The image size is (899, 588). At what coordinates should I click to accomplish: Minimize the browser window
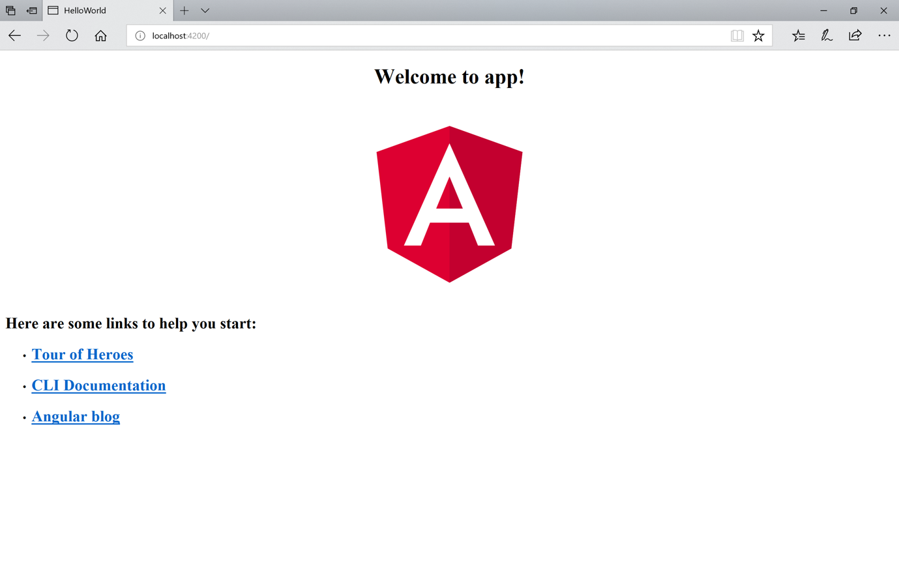click(x=824, y=10)
